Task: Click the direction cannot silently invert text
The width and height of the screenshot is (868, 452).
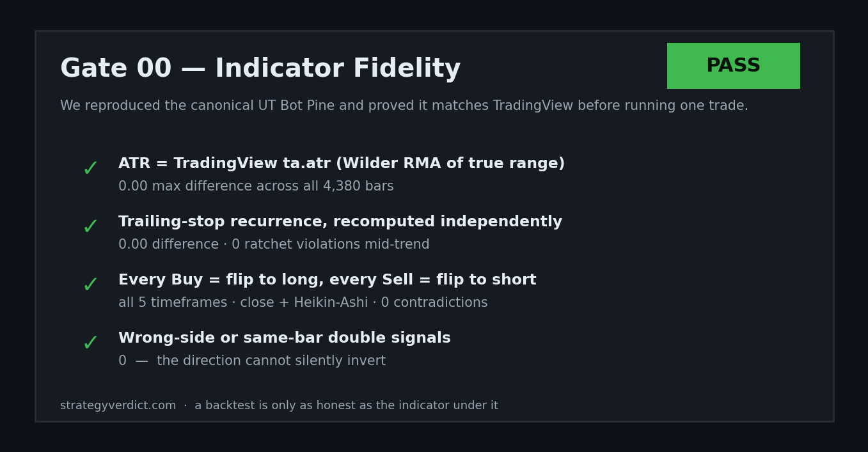Action: coord(271,361)
